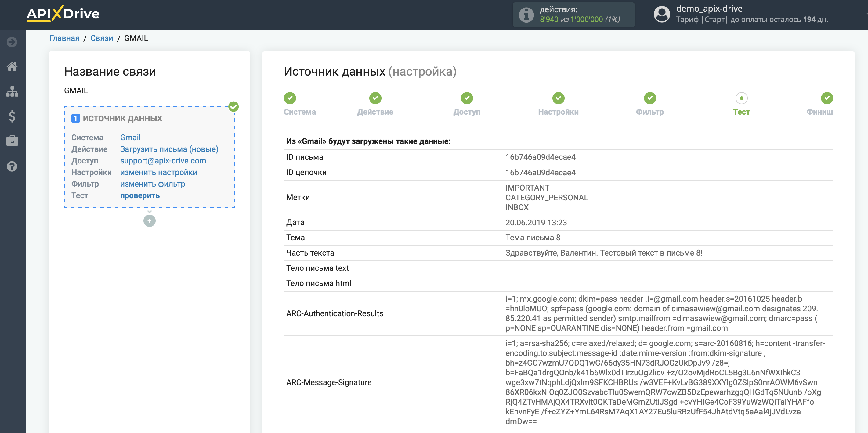This screenshot has width=868, height=433.
Task: Click the ARC-Message-Signature row label
Action: click(x=329, y=382)
